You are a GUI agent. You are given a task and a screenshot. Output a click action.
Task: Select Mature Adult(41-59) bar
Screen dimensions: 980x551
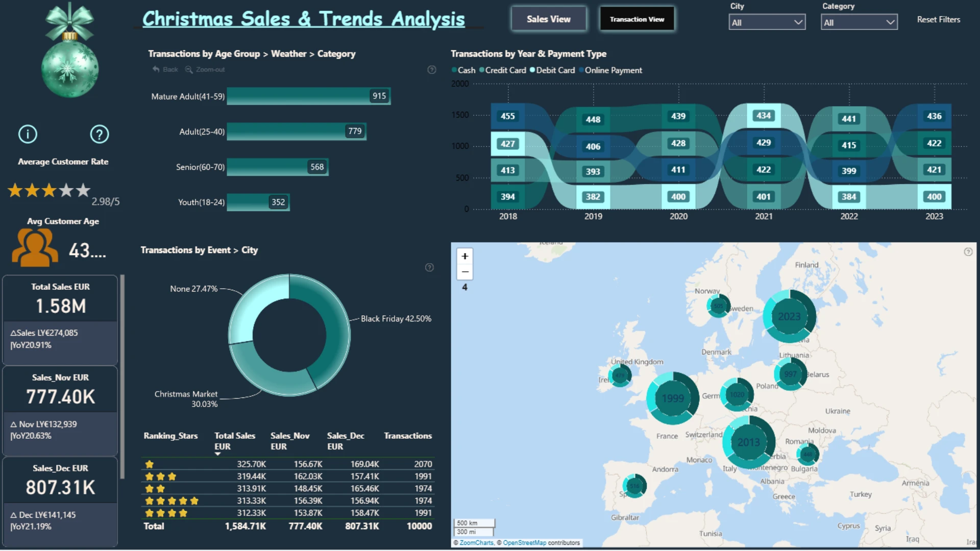(309, 96)
